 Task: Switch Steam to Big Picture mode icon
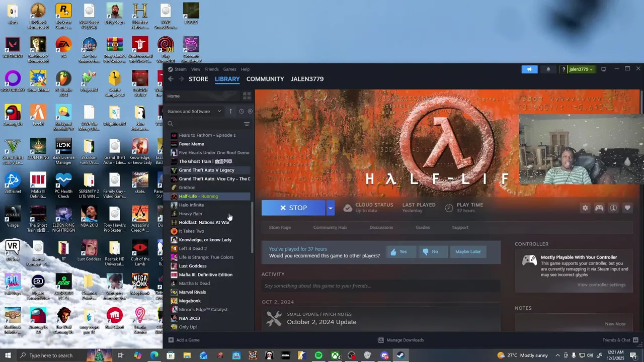coord(604,69)
